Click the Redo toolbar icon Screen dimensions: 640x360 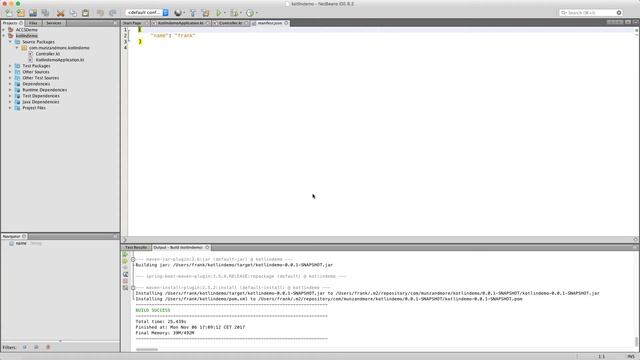pos(112,13)
